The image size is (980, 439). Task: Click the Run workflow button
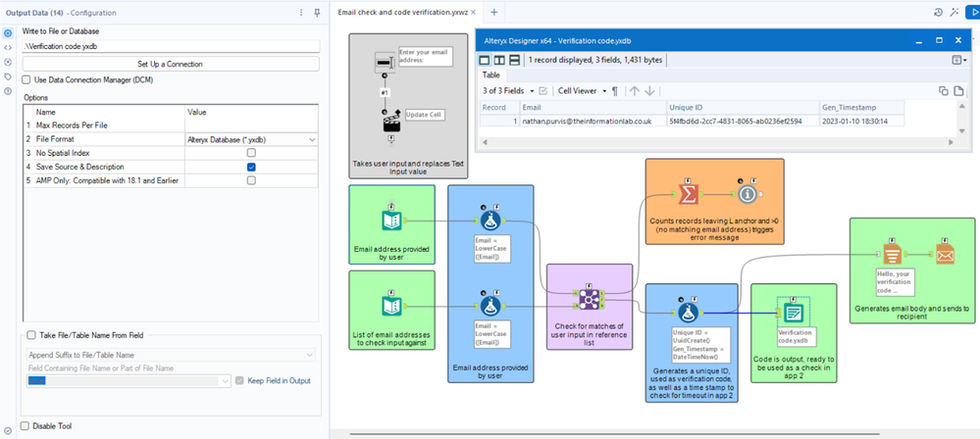point(973,12)
